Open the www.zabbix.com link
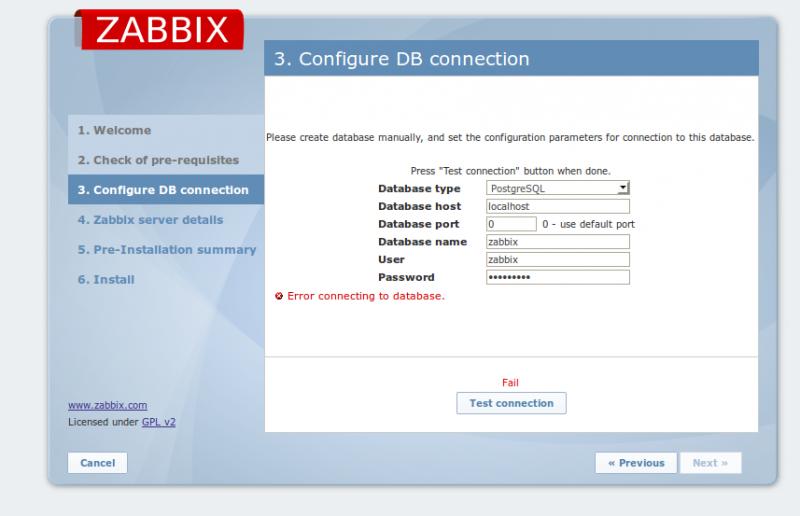This screenshot has width=800, height=516. tap(108, 405)
